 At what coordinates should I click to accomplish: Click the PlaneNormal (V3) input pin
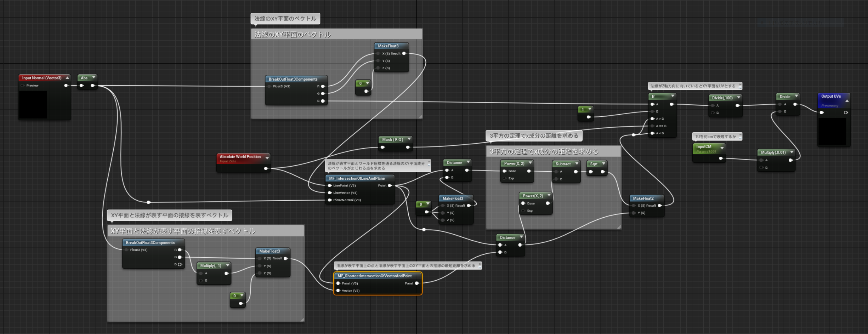[x=330, y=200]
